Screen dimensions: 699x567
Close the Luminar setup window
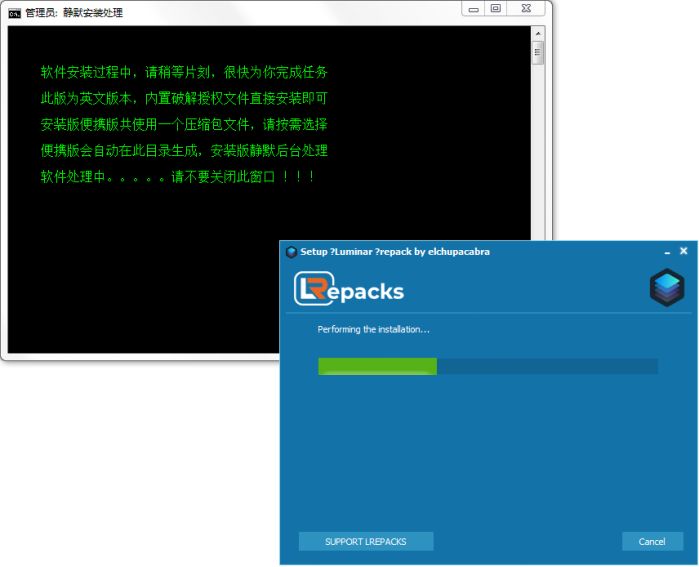[x=683, y=251]
